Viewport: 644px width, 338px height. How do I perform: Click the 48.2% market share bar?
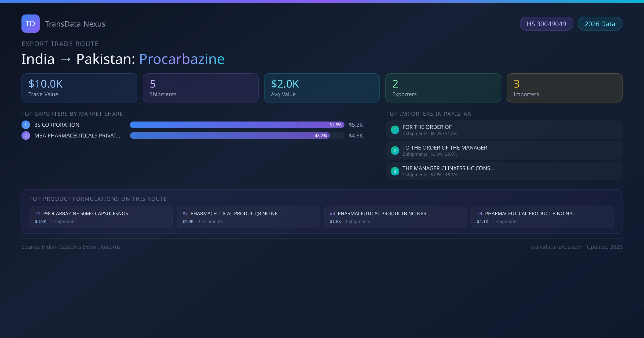[x=229, y=135]
